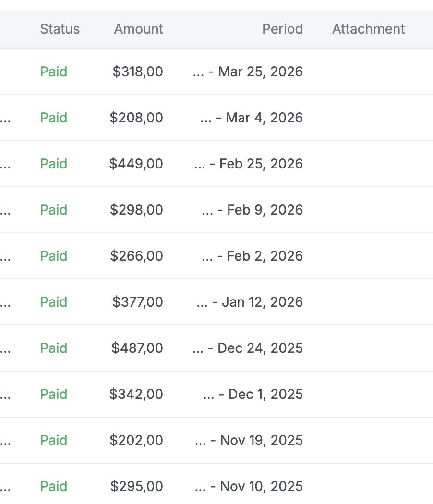Click the Attachment column header
Screen dimensions: 433x504
coord(368,29)
